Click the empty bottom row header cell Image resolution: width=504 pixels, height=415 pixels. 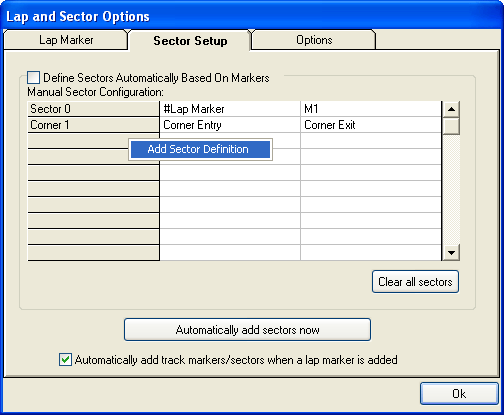click(93, 253)
